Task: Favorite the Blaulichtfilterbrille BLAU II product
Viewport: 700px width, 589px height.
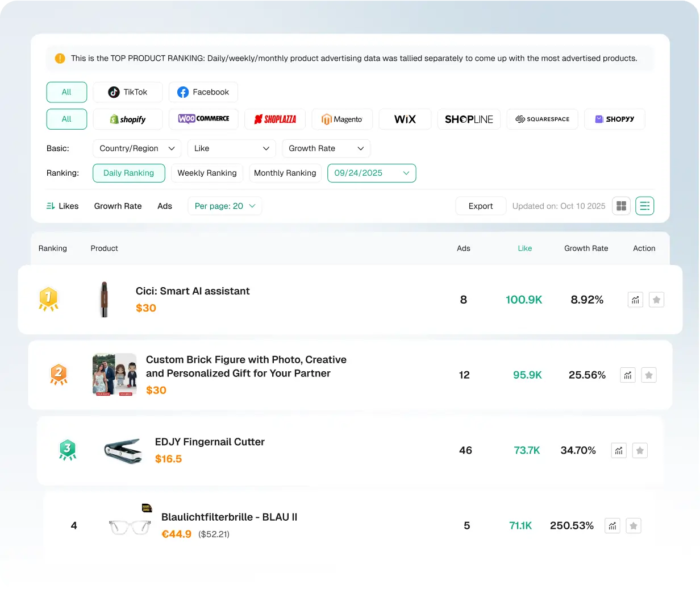Action: coord(634,526)
